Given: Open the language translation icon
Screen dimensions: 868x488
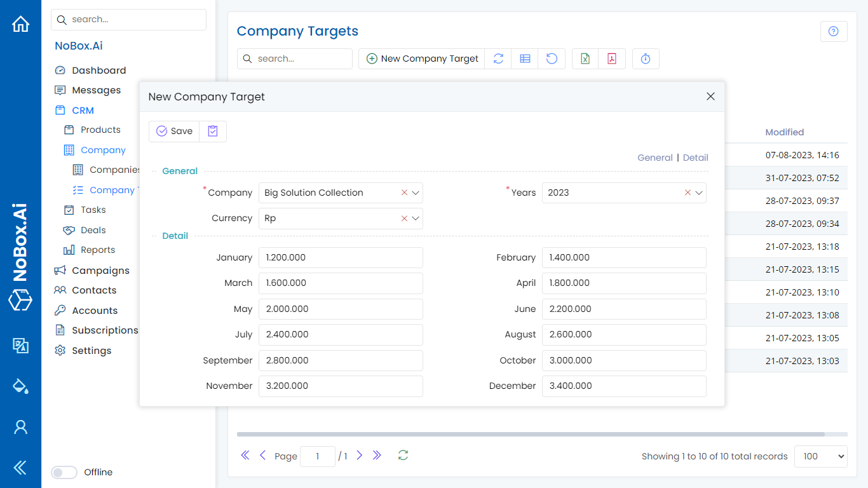Looking at the screenshot, I should pyautogui.click(x=20, y=345).
